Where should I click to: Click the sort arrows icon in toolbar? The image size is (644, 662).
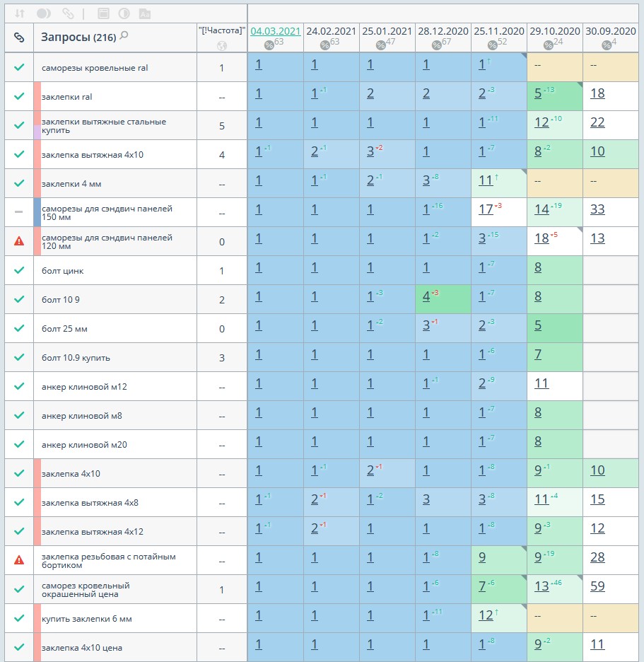pos(20,13)
